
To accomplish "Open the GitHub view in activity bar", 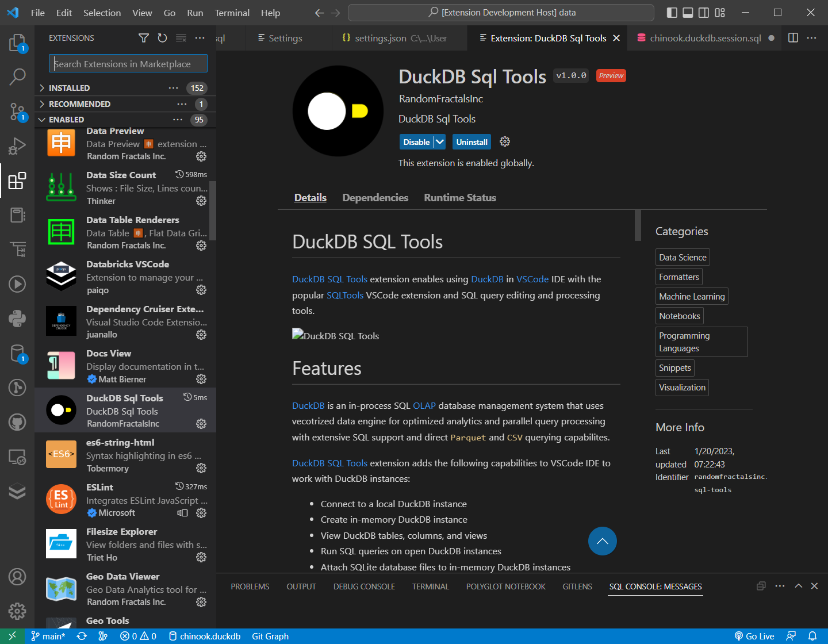I will click(x=17, y=422).
